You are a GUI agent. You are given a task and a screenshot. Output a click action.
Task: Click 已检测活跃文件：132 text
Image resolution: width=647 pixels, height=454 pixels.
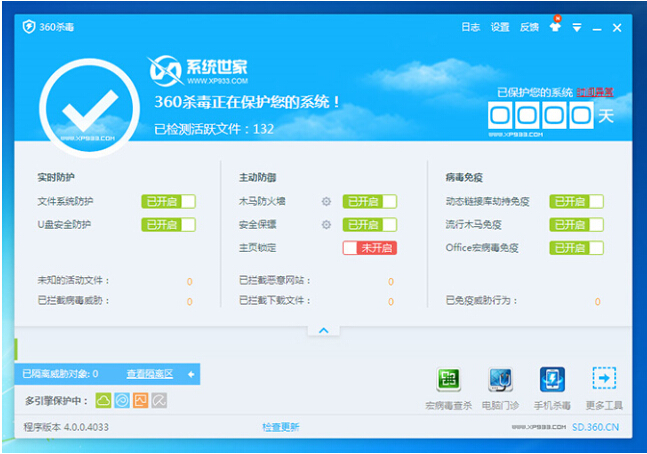pyautogui.click(x=214, y=129)
